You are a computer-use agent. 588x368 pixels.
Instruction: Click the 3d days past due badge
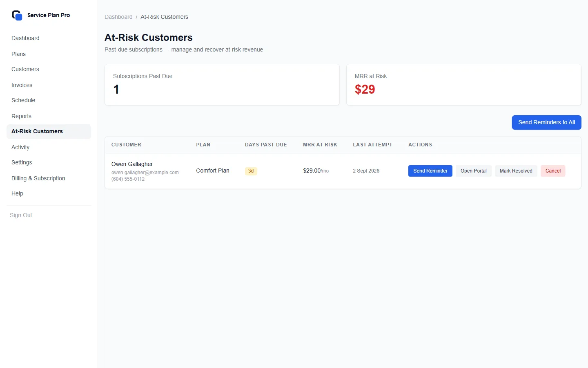click(x=251, y=171)
